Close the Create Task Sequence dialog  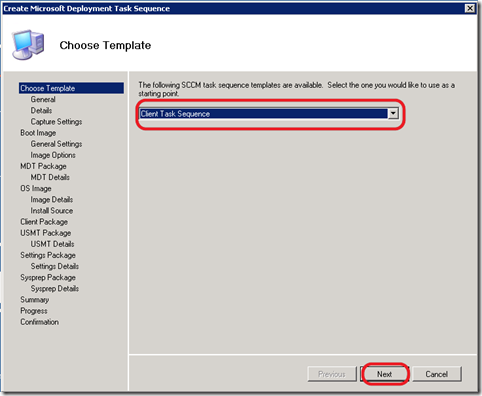tap(470, 8)
